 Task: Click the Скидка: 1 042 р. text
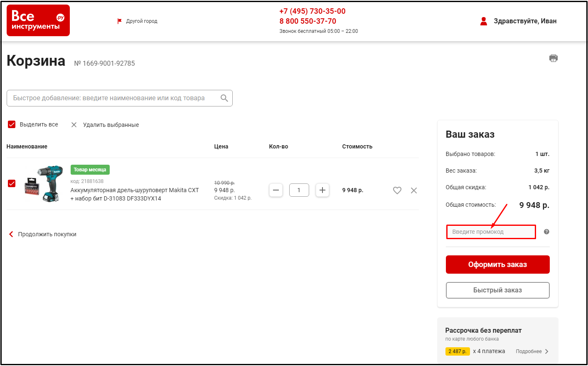233,198
